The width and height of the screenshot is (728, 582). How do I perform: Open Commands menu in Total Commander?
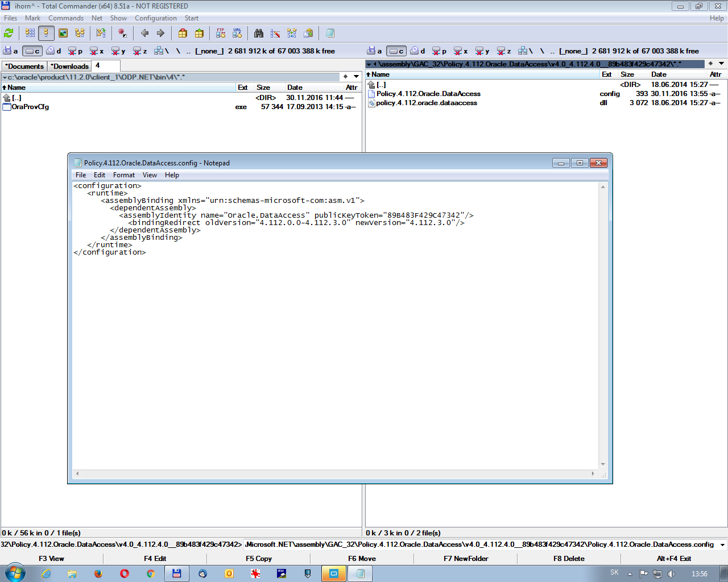click(x=66, y=18)
